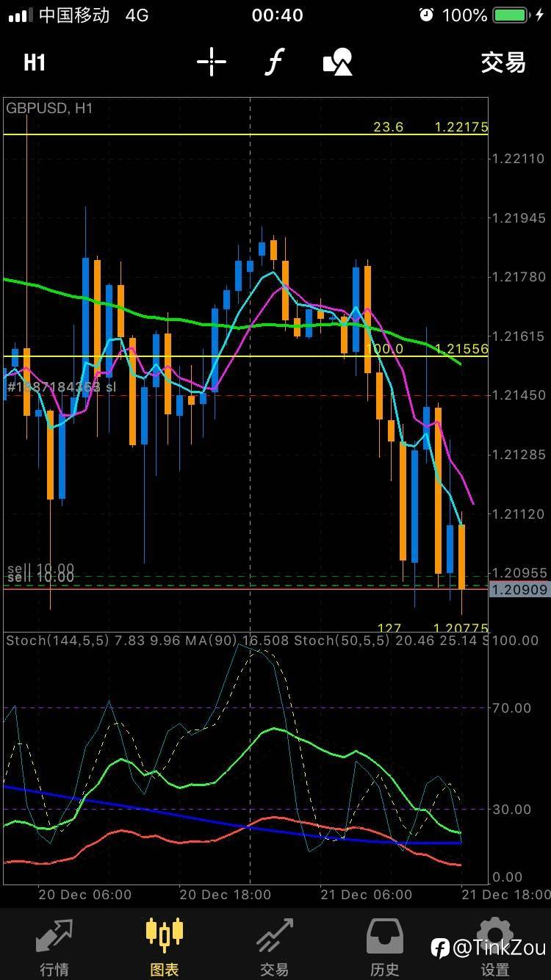Tap the 70.00 stochastic level label

[x=511, y=708]
